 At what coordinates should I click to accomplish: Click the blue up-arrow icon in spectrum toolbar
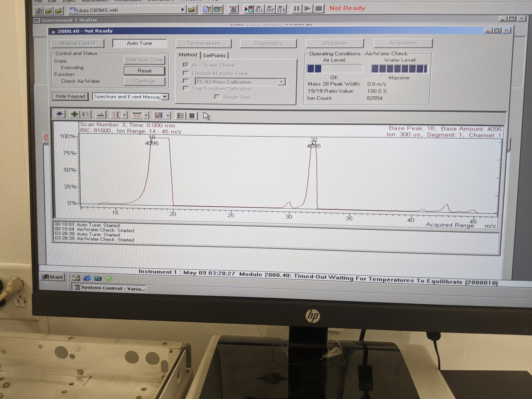[x=60, y=115]
